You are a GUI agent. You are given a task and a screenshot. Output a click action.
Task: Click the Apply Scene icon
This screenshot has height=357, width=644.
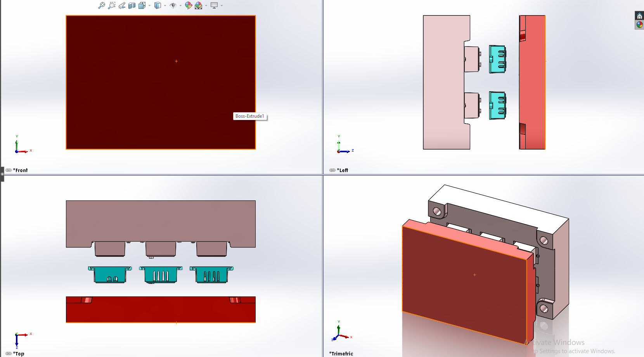point(199,5)
